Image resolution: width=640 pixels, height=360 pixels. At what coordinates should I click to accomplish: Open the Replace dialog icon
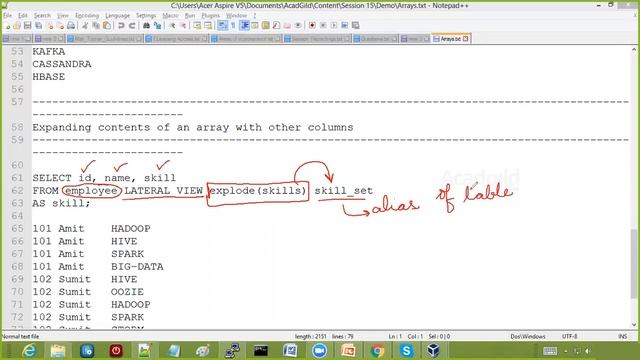click(x=157, y=26)
